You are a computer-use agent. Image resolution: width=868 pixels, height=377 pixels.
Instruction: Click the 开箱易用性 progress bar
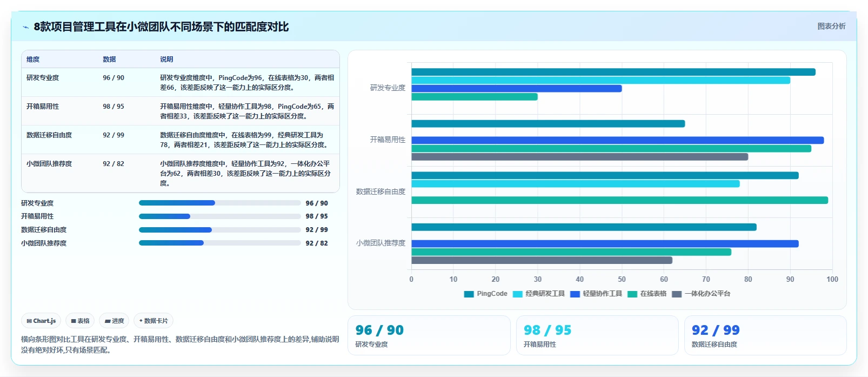coord(219,216)
